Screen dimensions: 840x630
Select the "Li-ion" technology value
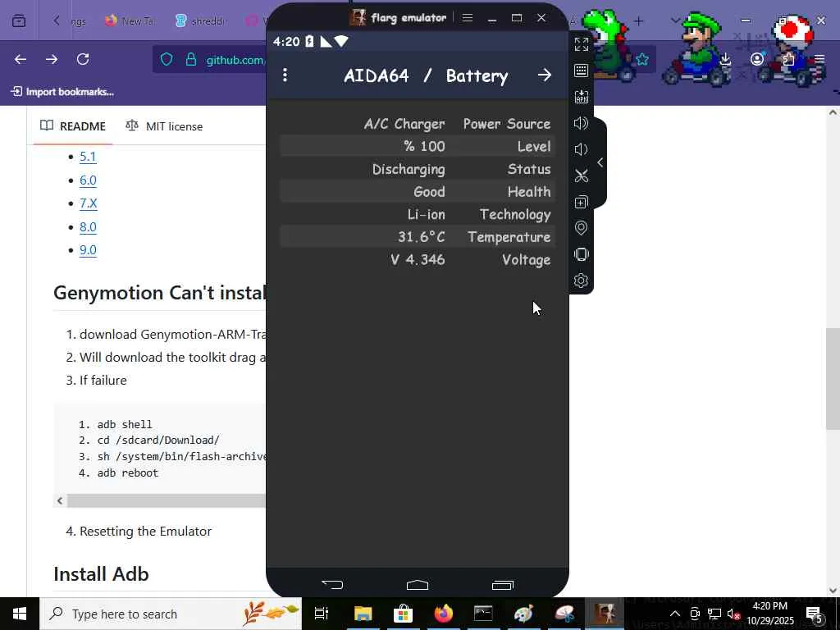pos(426,214)
